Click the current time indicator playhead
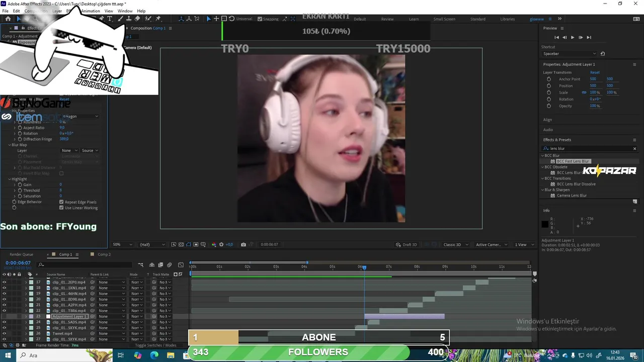 [x=364, y=267]
